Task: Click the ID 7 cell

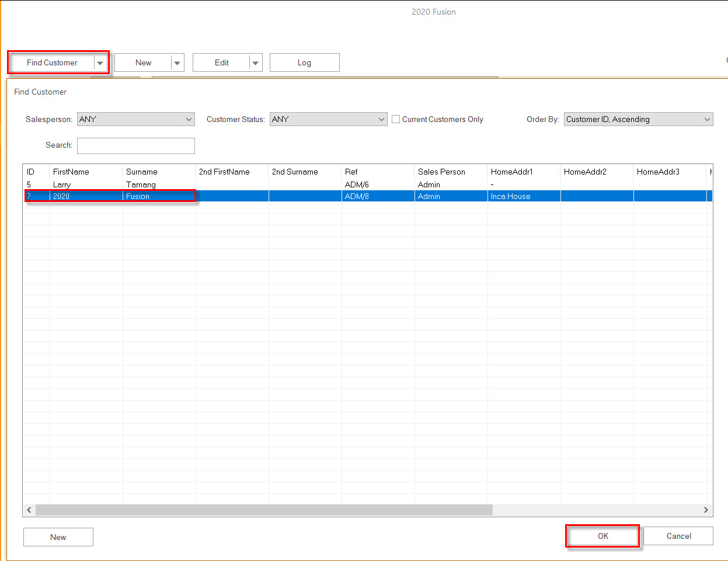Action: pos(36,196)
